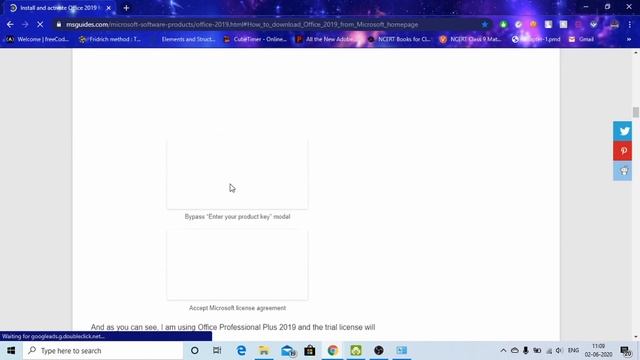Open the Gmail bookmark

click(581, 39)
